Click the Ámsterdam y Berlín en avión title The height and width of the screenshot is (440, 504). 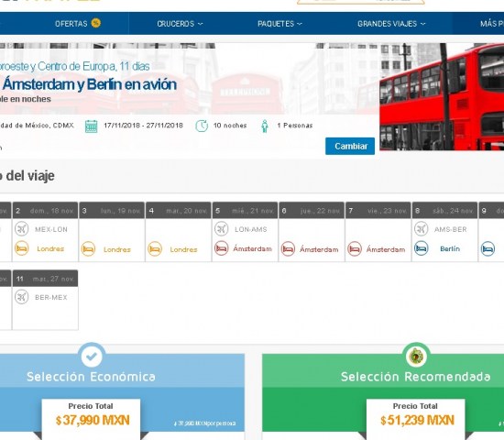point(90,84)
